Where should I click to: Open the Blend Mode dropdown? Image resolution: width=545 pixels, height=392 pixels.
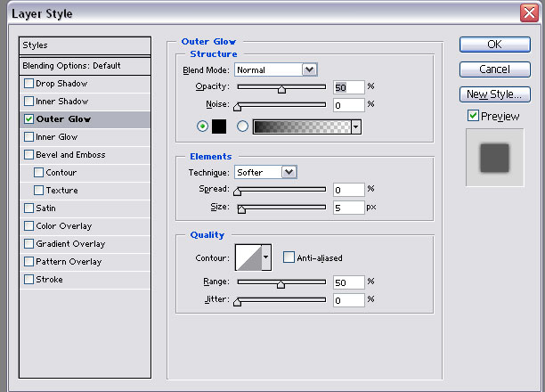point(309,69)
